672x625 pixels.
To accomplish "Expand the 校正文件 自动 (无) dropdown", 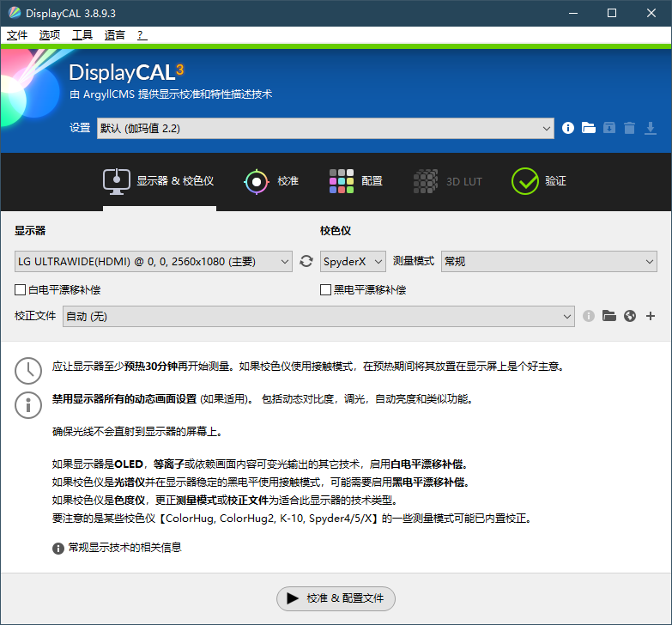I will [x=318, y=316].
